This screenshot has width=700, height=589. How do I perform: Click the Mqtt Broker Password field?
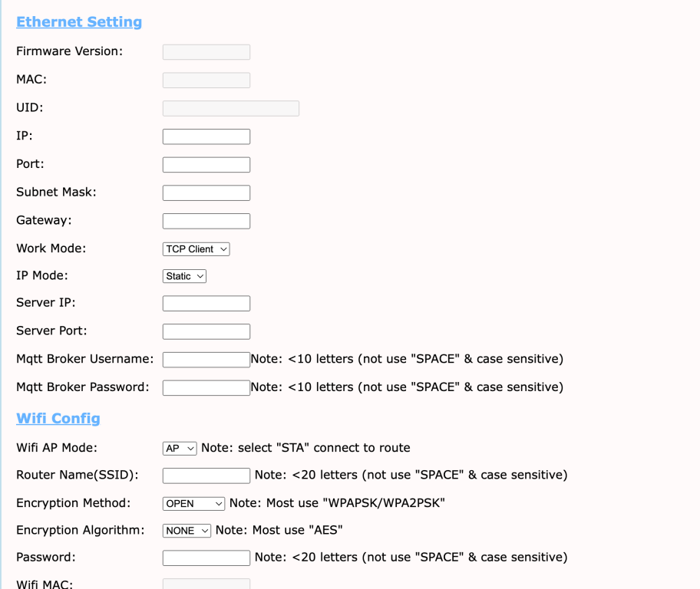point(206,387)
